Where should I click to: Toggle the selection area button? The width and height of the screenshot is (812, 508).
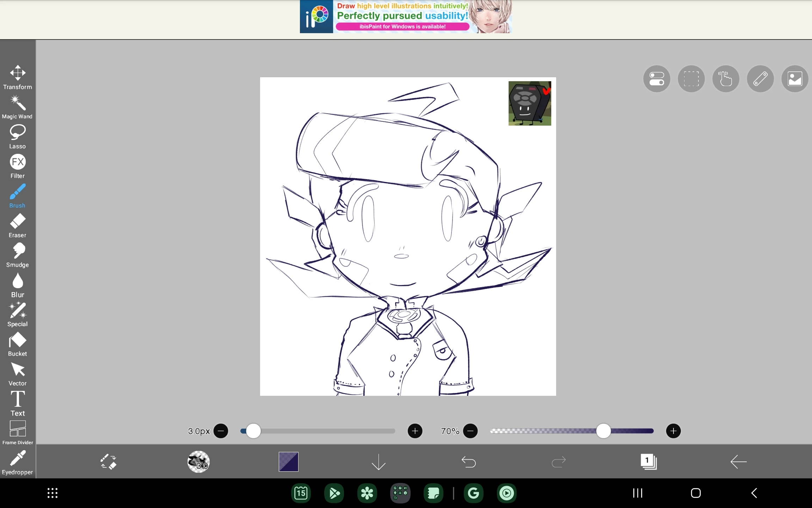(x=691, y=79)
